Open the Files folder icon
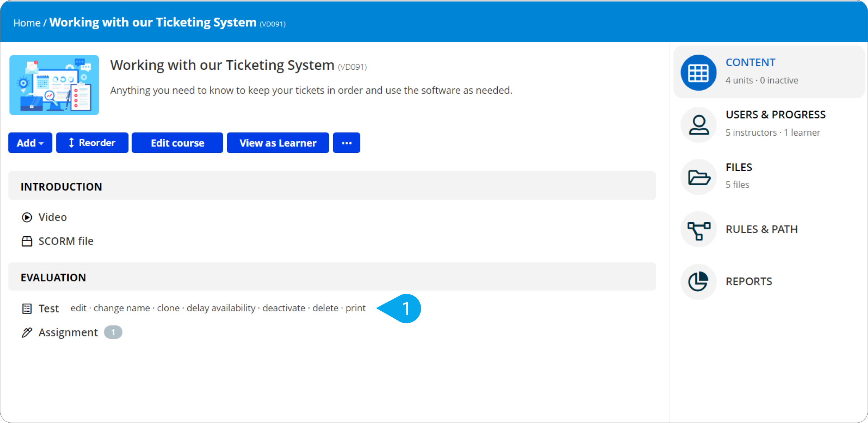This screenshot has width=868, height=423. (x=699, y=177)
